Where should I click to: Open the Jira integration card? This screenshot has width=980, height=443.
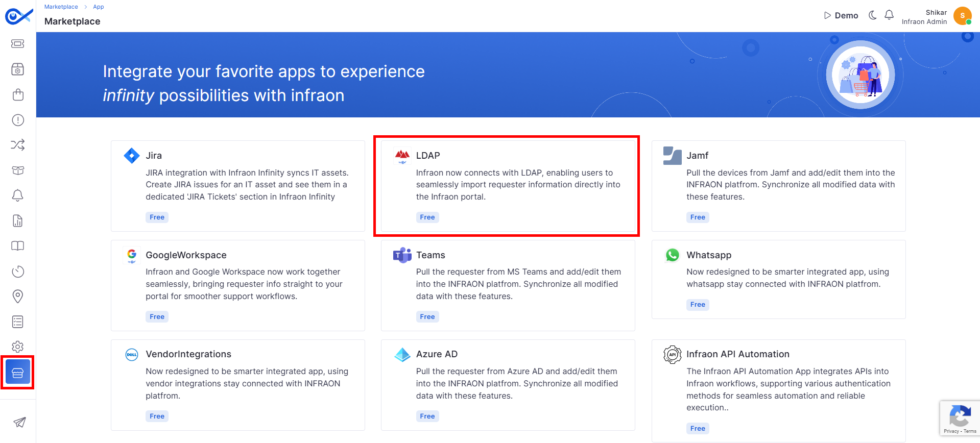pos(238,186)
